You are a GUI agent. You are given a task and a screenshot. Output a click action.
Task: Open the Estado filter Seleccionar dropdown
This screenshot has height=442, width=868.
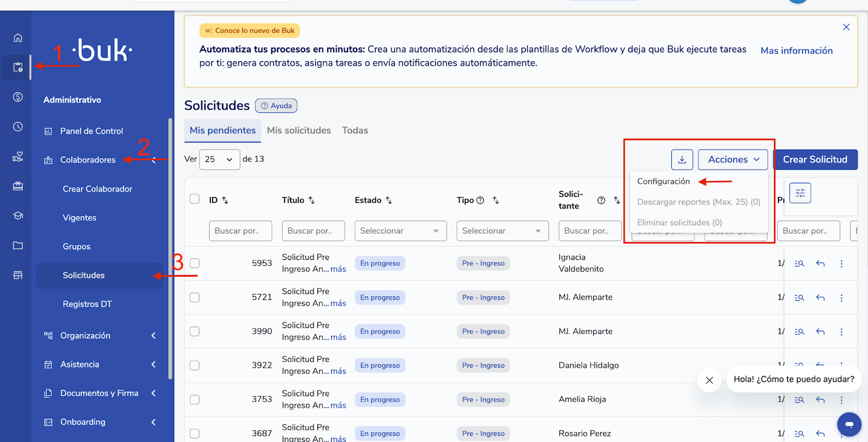[x=400, y=231]
